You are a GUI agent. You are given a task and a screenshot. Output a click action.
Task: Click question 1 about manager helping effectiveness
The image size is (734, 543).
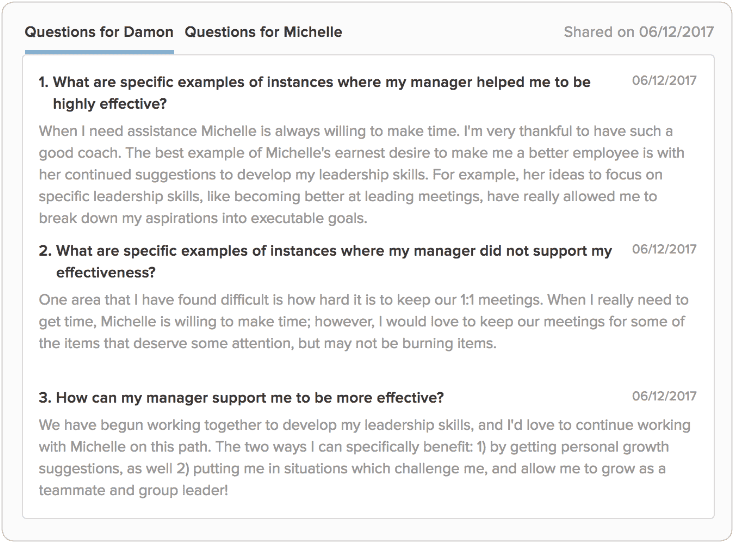pos(315,93)
